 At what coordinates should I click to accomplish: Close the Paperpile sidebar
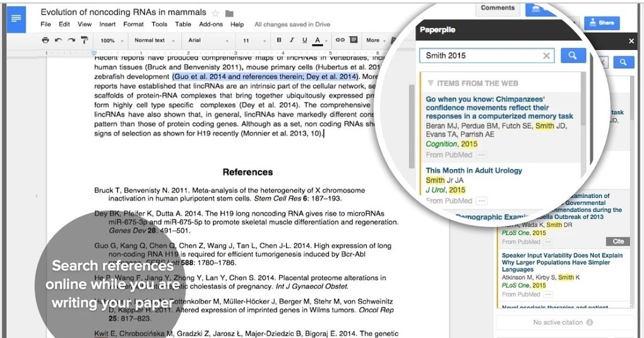pyautogui.click(x=631, y=40)
